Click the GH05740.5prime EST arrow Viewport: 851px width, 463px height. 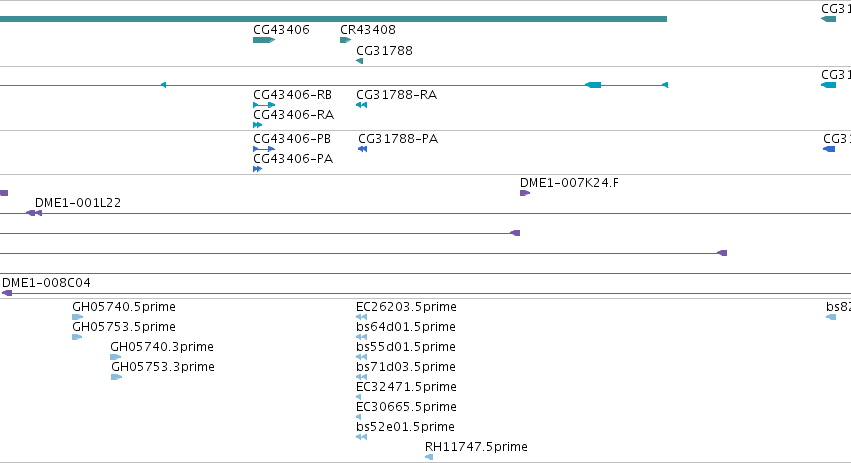tap(78, 317)
